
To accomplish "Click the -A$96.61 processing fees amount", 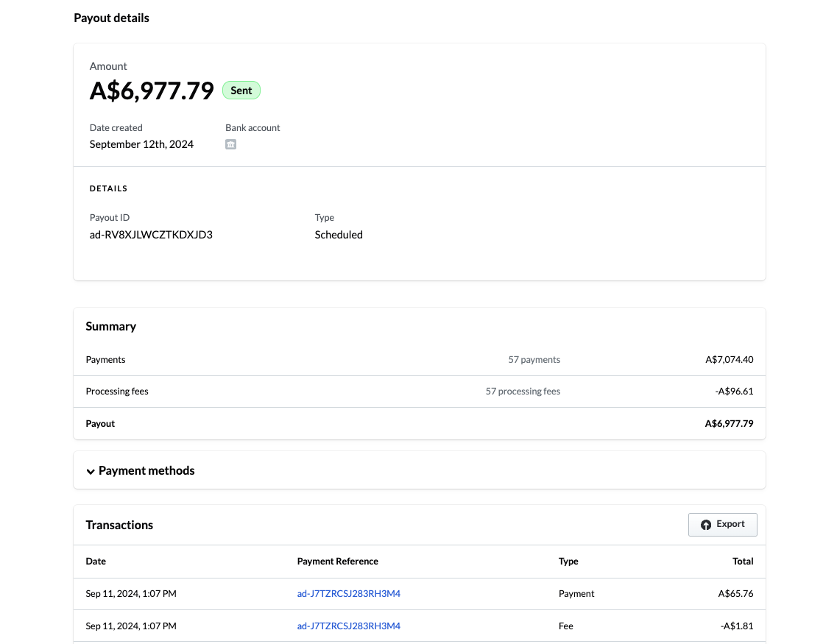I will point(734,391).
